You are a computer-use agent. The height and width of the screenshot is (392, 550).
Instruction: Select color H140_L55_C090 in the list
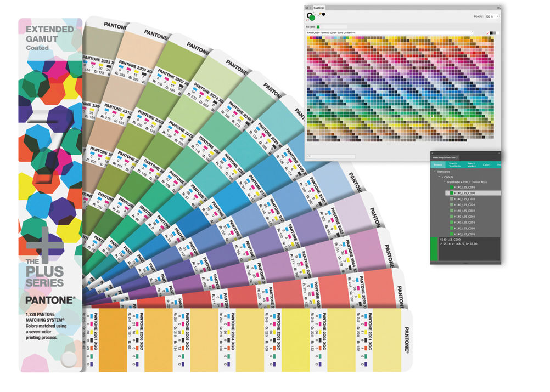pos(473,193)
